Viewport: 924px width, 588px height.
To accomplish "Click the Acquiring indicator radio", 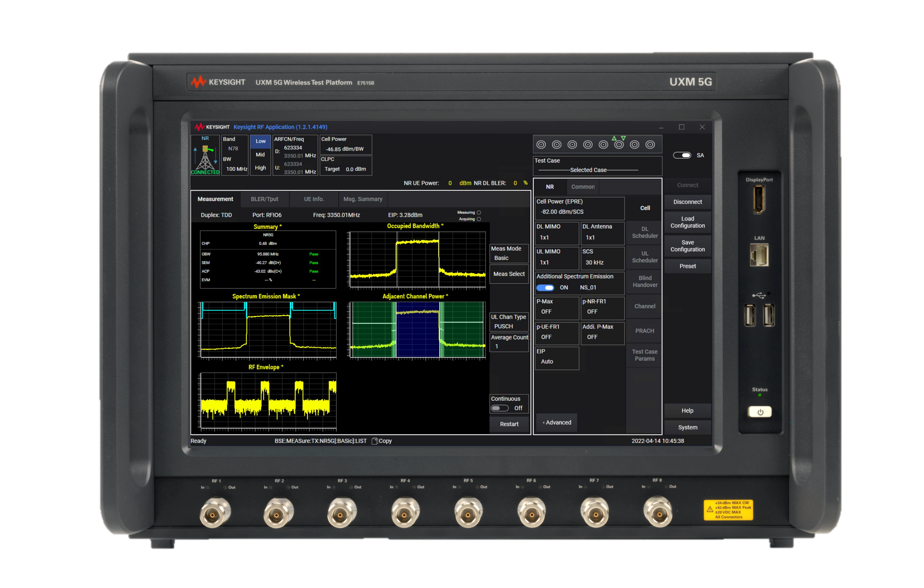I will coord(479,219).
